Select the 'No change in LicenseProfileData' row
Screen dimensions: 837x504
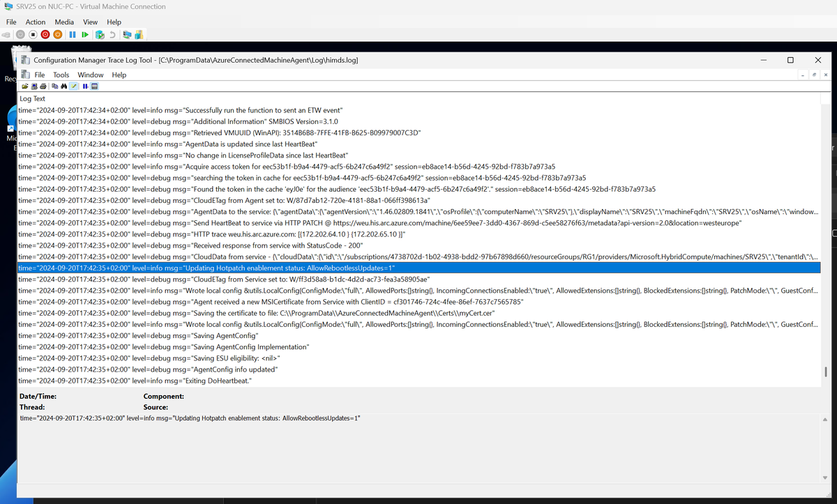tap(418, 155)
